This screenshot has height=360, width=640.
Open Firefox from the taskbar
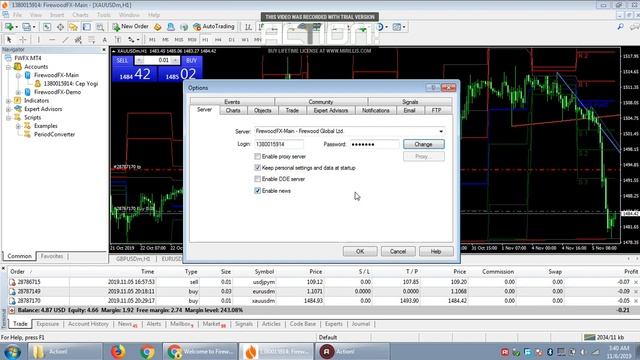pos(118,351)
